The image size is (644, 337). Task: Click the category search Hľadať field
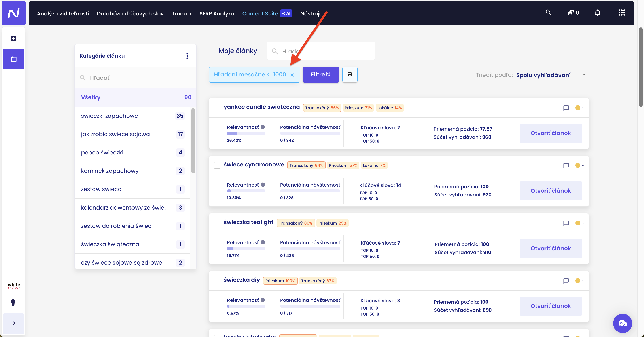(x=135, y=78)
